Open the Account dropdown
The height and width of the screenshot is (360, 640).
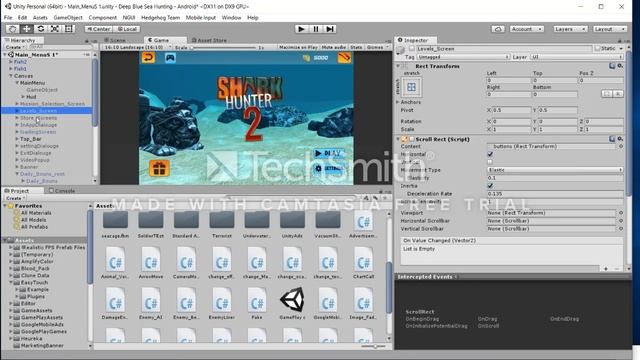tap(527, 29)
